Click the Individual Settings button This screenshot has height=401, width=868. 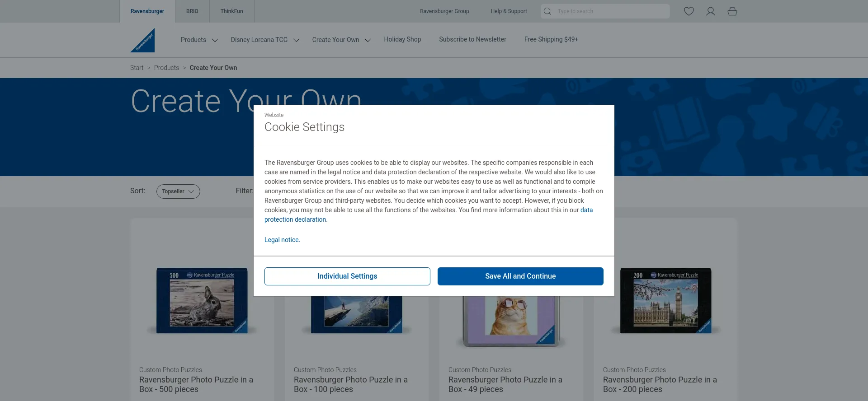(347, 276)
